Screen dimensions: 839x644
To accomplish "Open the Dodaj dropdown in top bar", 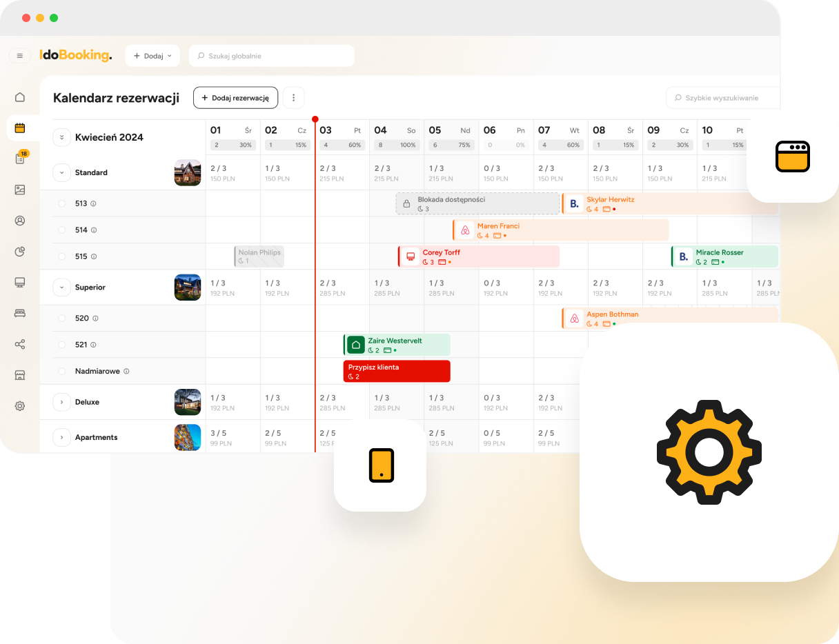I will point(152,56).
